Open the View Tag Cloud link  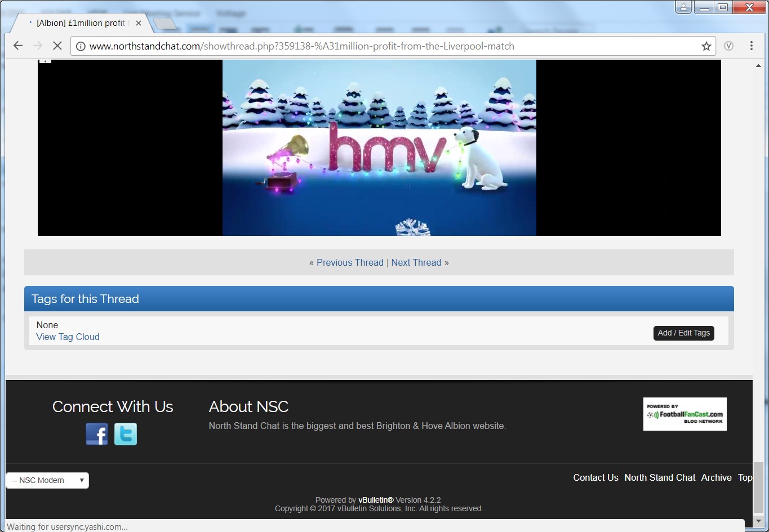click(x=68, y=337)
